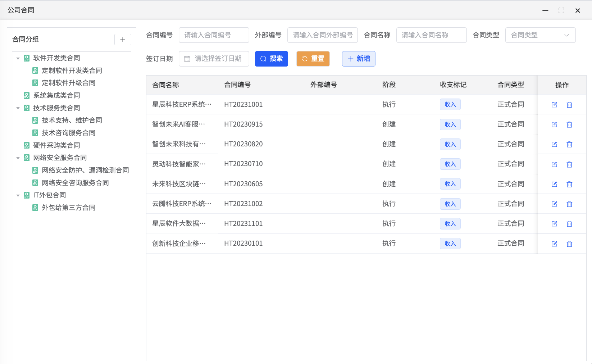This screenshot has width=592, height=364.
Task: Edit the HT20230710 contract row
Action: pos(554,164)
